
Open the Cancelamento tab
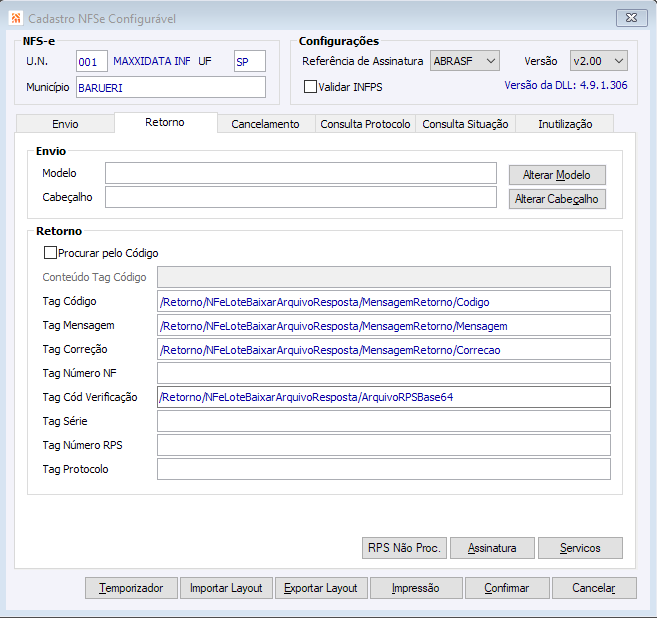tap(265, 124)
